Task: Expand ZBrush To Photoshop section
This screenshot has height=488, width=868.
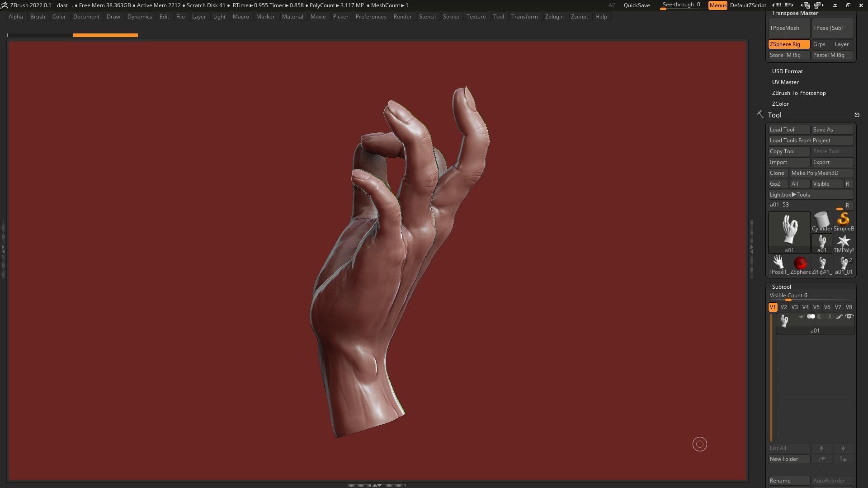Action: tap(799, 93)
